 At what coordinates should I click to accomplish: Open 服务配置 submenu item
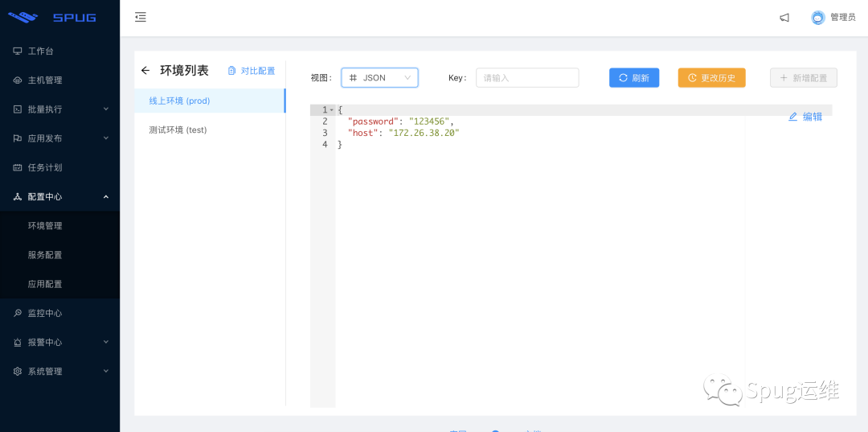(x=59, y=255)
